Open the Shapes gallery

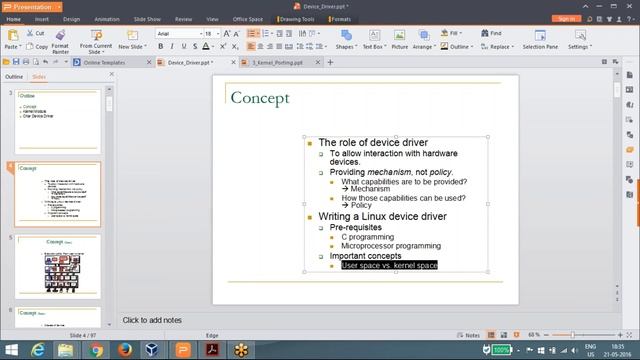346,40
